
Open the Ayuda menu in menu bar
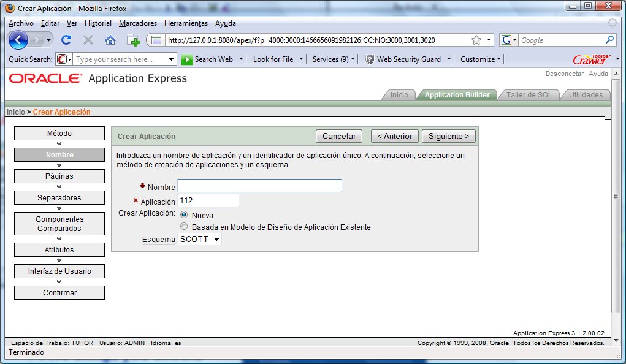pyautogui.click(x=226, y=23)
